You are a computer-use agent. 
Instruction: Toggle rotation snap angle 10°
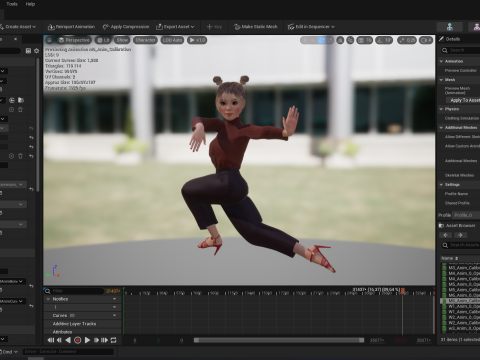[x=384, y=40]
